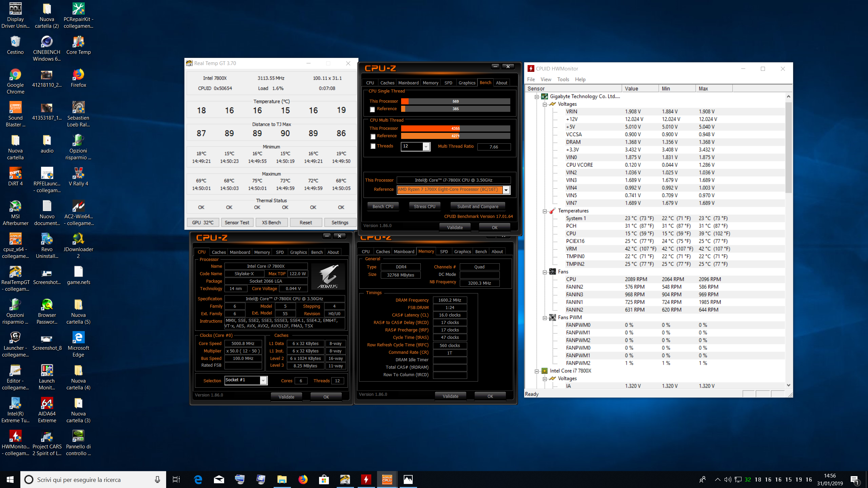Screen dimensions: 868x488
Task: Click Reset button in Real Temp
Action: tap(306, 223)
